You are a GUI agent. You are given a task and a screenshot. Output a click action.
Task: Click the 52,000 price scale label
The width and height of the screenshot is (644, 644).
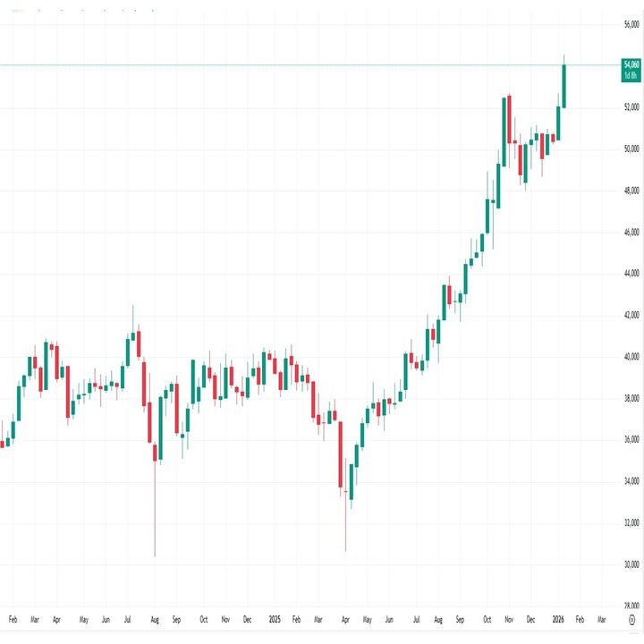click(631, 107)
